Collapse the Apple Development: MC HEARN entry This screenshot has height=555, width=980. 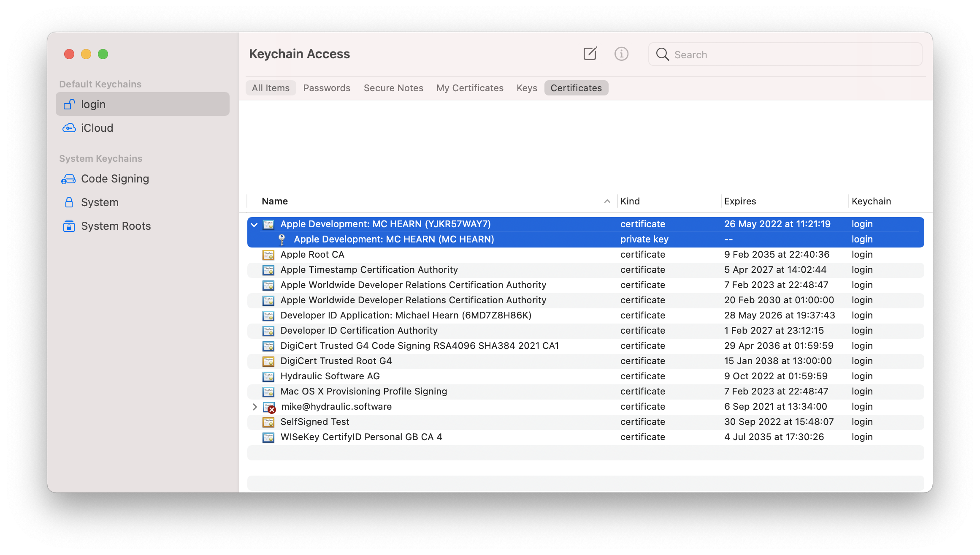[254, 224]
